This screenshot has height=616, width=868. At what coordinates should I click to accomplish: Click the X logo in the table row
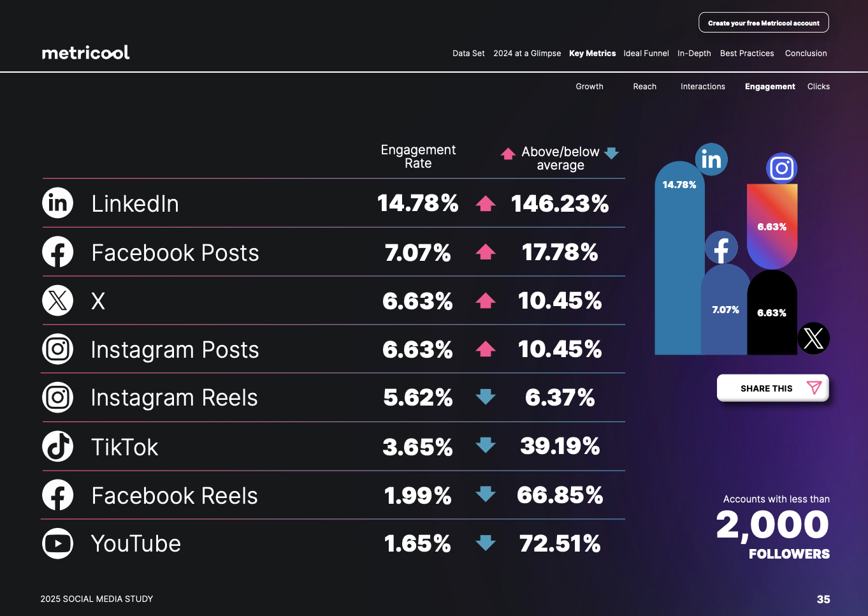pyautogui.click(x=58, y=300)
